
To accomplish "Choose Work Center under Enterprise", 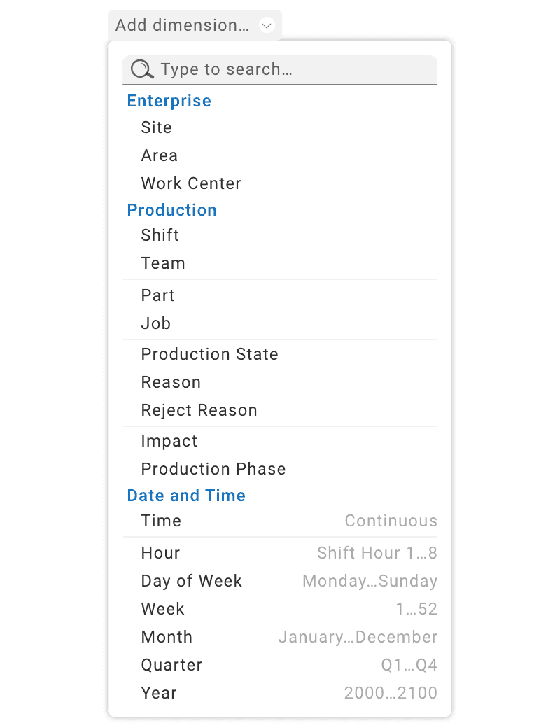I will click(x=191, y=183).
